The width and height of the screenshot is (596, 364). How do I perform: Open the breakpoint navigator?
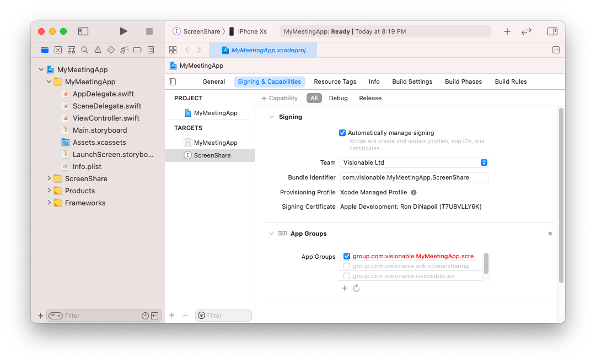click(138, 50)
